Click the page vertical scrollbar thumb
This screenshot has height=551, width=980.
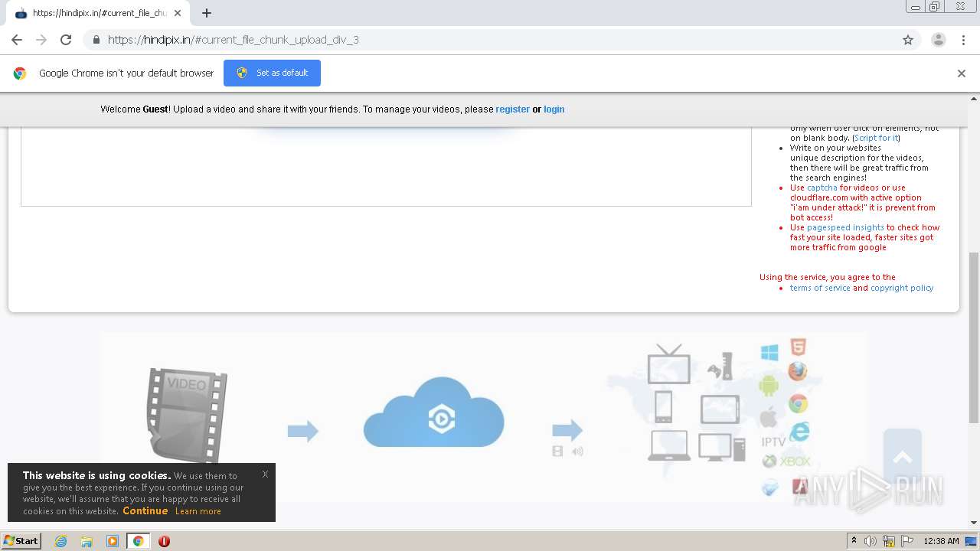(974, 337)
